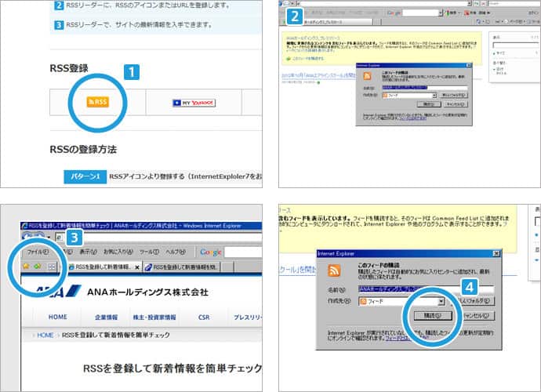Go to HOME in ANA site navigation
The image size is (541, 392).
[x=58, y=317]
